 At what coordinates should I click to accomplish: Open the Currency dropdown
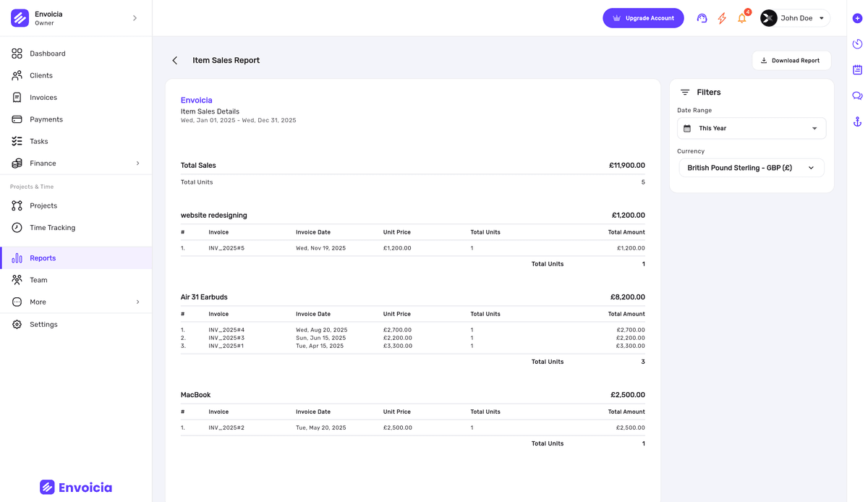(751, 168)
